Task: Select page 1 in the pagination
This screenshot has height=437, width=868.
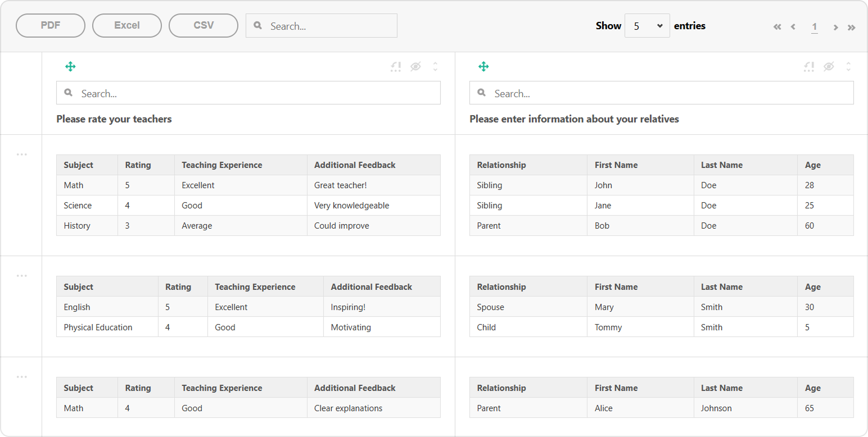Action: point(815,26)
